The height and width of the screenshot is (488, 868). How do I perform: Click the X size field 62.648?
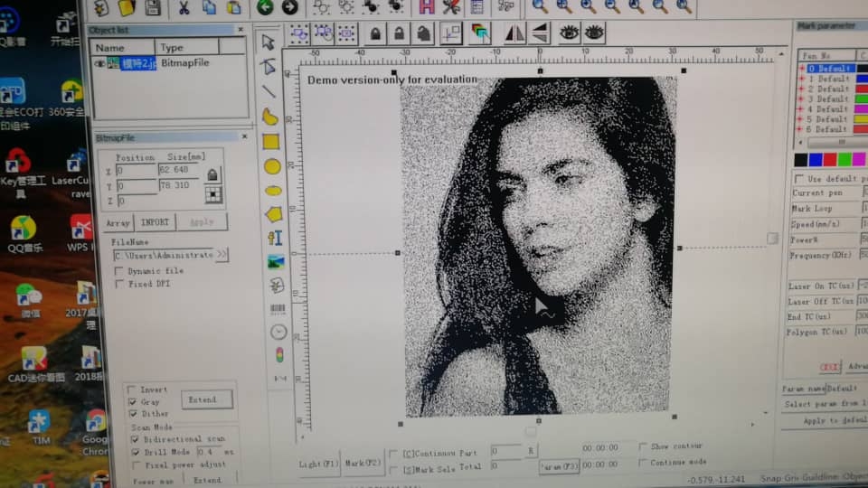coord(178,170)
